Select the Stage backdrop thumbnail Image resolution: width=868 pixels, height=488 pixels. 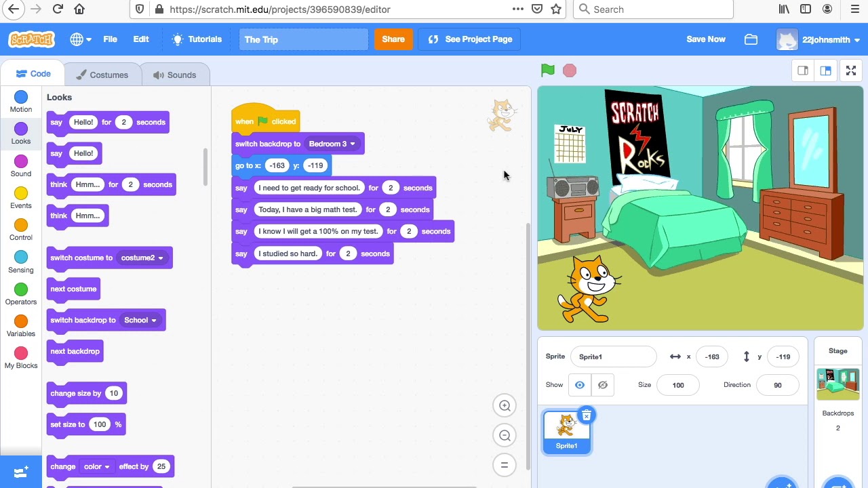pos(838,384)
